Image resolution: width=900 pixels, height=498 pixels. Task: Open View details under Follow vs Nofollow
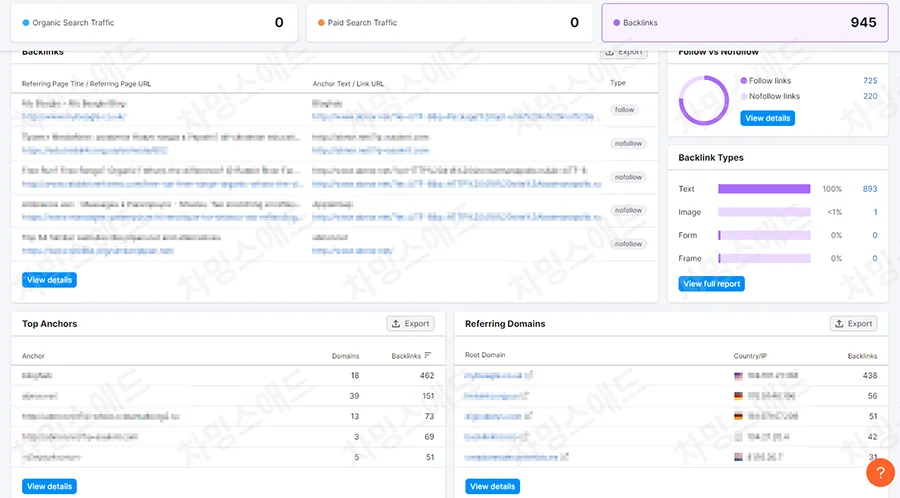[x=768, y=118]
